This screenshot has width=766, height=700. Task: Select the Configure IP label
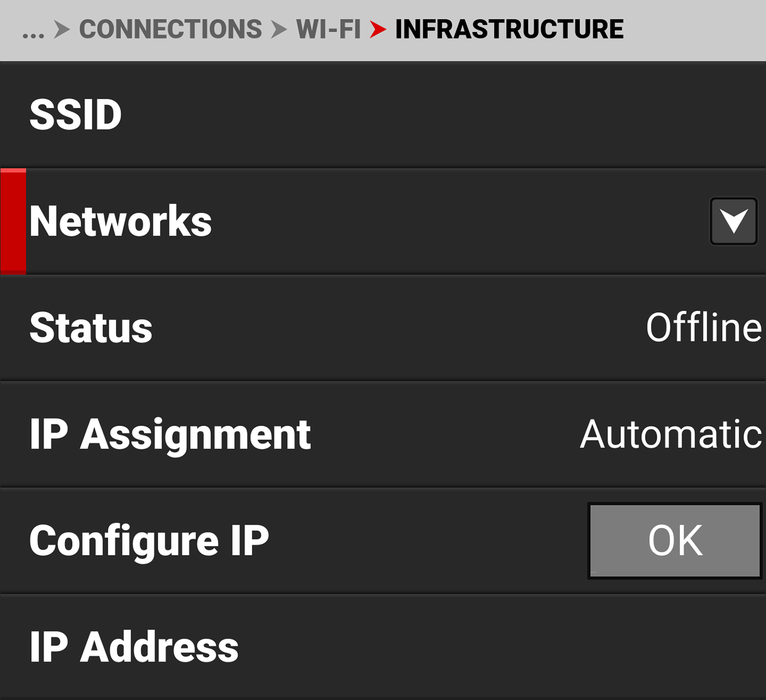(149, 541)
